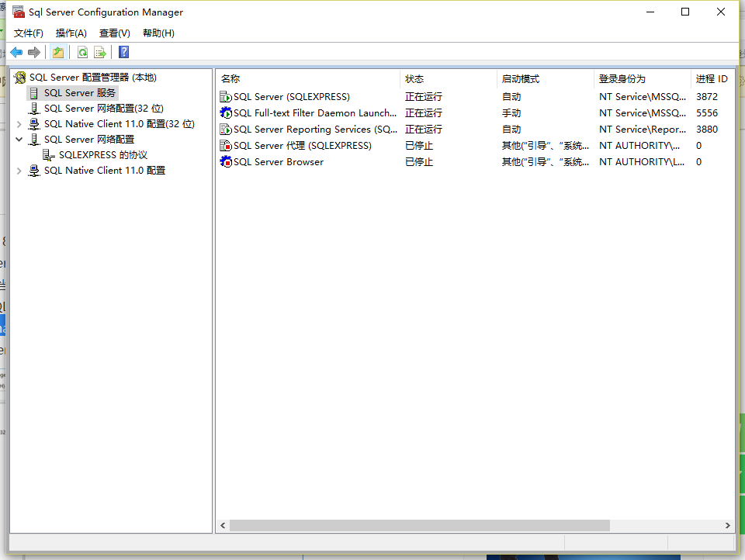
Task: Expand SQL Native Client 11.0 配置(32 位)
Action: click(19, 124)
